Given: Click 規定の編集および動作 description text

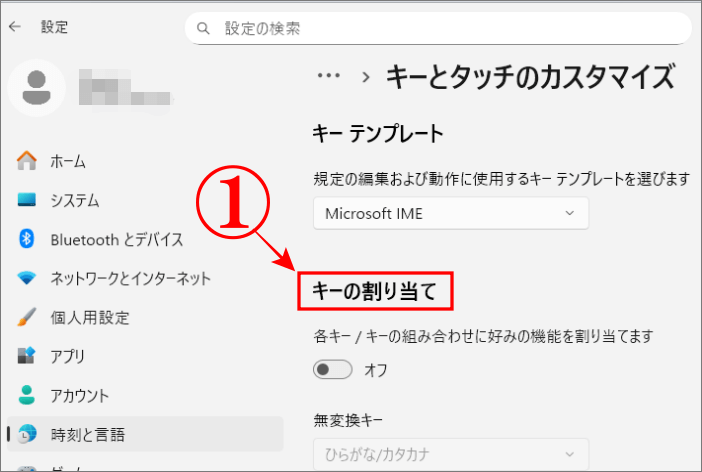Looking at the screenshot, I should (x=501, y=179).
